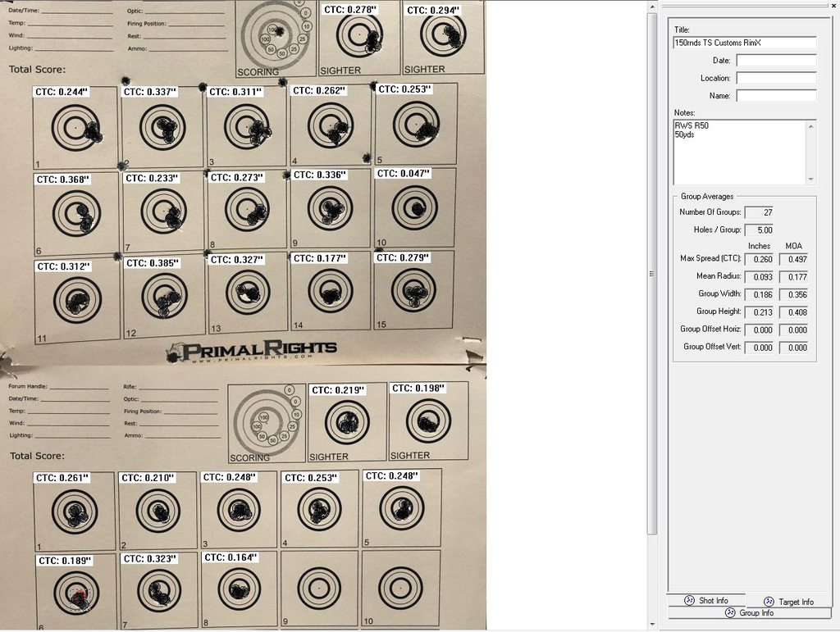Viewport: 840px width, 632px height.
Task: Click Mean Radius MOA value 0.177
Action: pos(793,277)
